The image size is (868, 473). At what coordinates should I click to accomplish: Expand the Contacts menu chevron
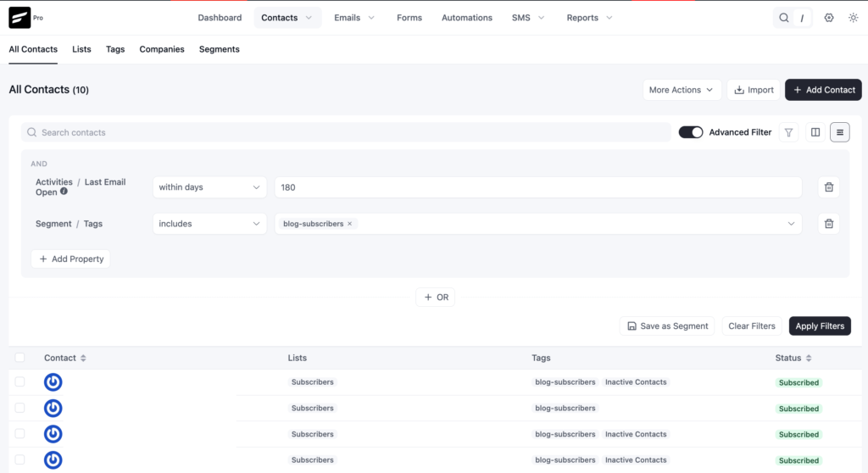tap(309, 18)
